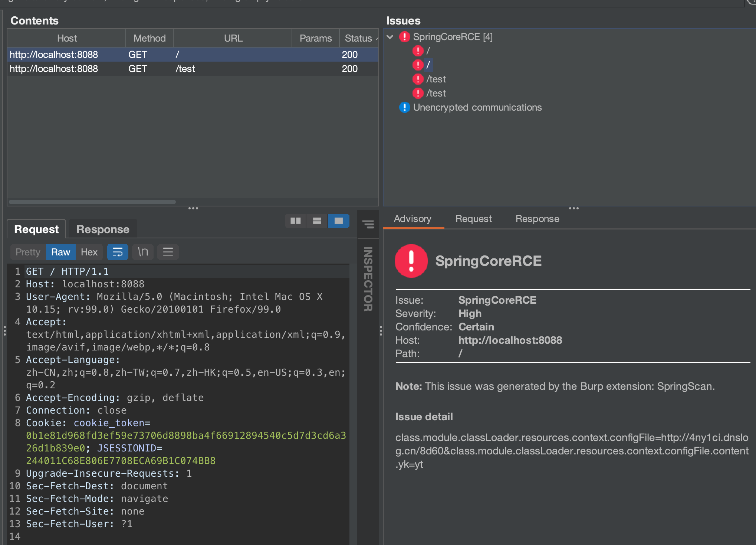The image size is (756, 545).
Task: Click the large red alert icon in Advisory
Action: 411,261
